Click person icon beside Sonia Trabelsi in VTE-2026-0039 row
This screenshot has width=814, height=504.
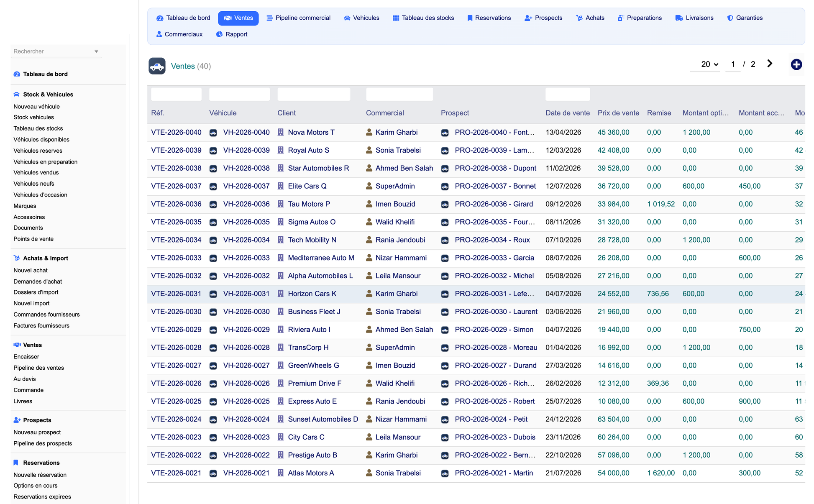(369, 150)
